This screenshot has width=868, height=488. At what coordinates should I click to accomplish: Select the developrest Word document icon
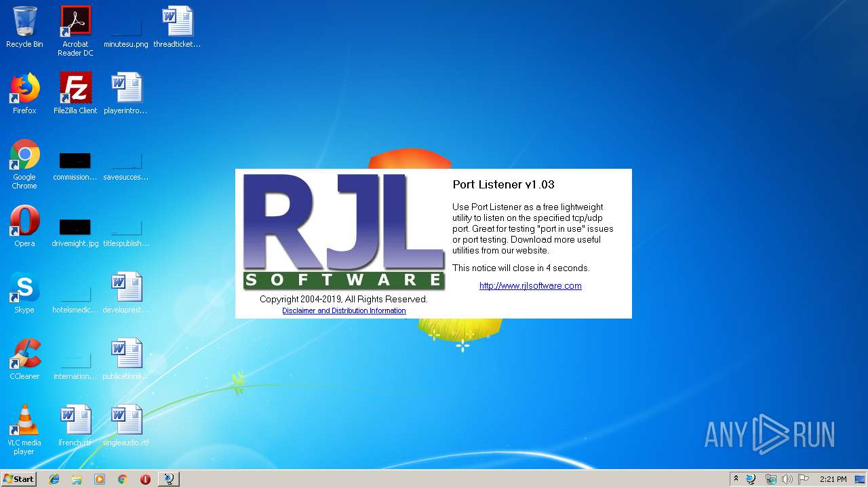click(x=126, y=293)
